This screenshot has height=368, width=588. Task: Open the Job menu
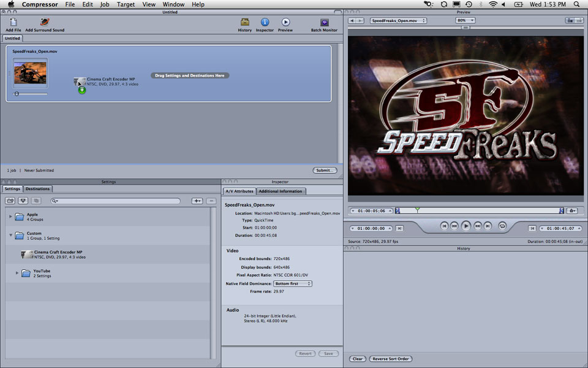pyautogui.click(x=105, y=4)
